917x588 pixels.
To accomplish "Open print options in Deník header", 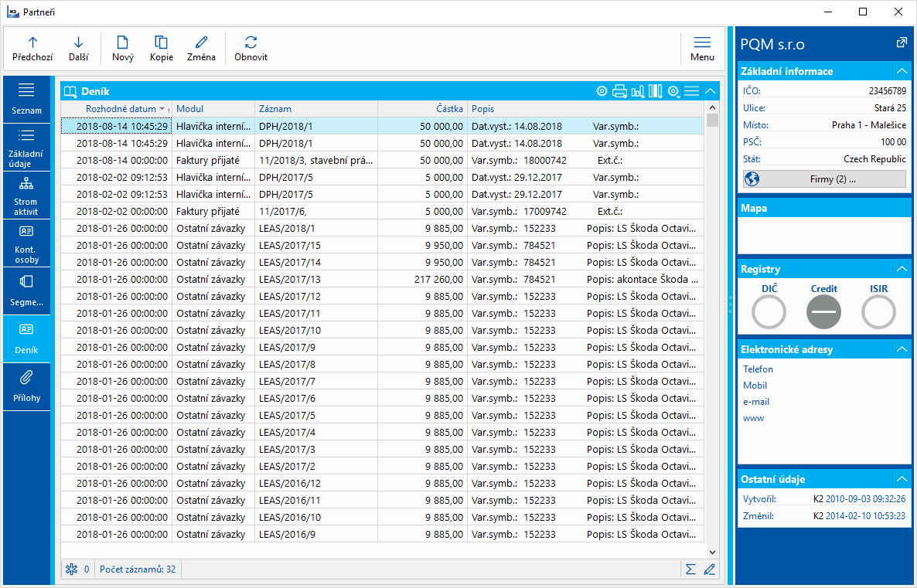I will [619, 91].
